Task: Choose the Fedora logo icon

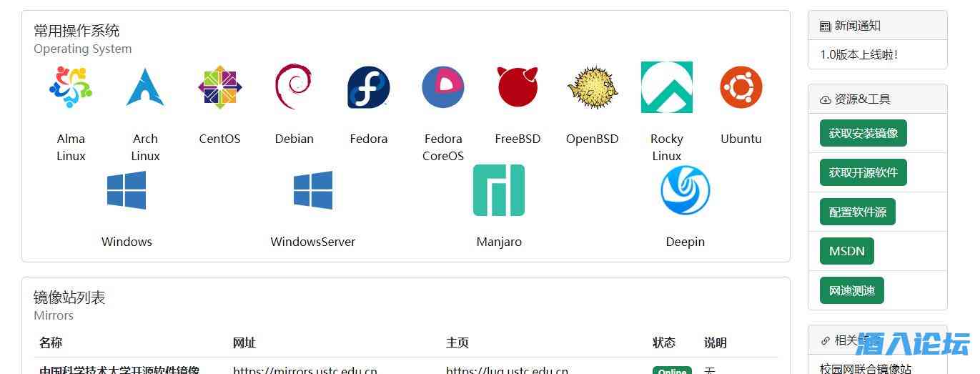Action: coord(368,87)
